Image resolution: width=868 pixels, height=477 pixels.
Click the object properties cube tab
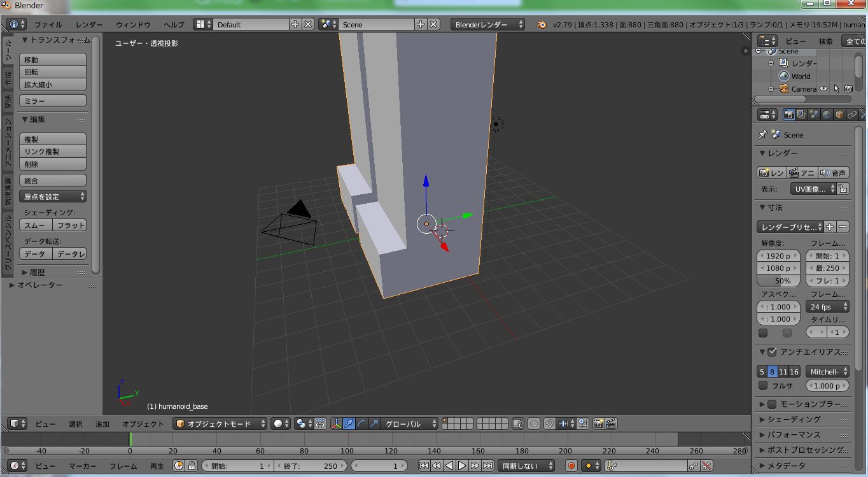(x=839, y=115)
